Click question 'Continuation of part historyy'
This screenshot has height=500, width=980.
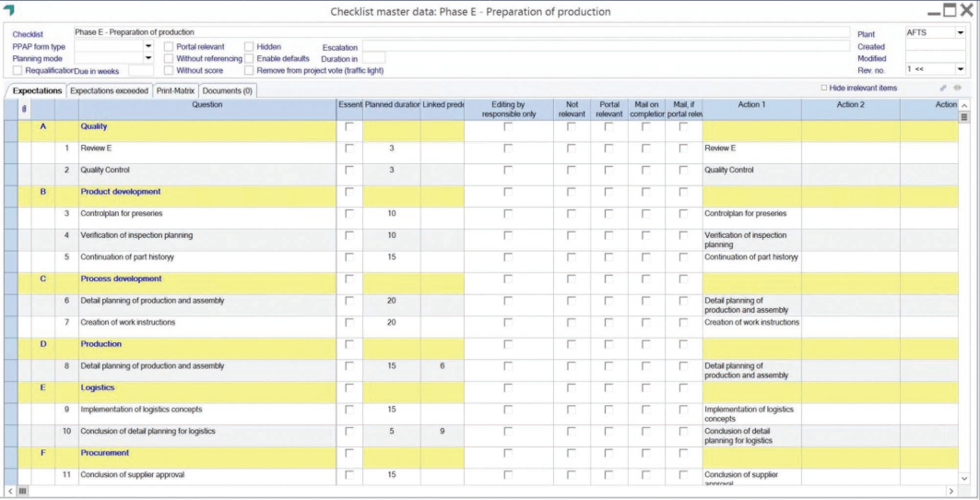pyautogui.click(x=127, y=257)
